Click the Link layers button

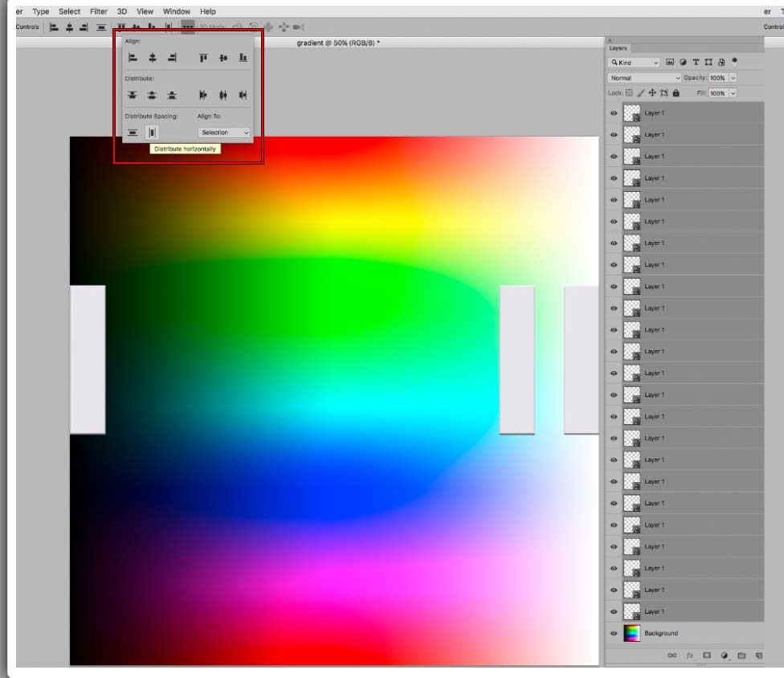[672, 655]
